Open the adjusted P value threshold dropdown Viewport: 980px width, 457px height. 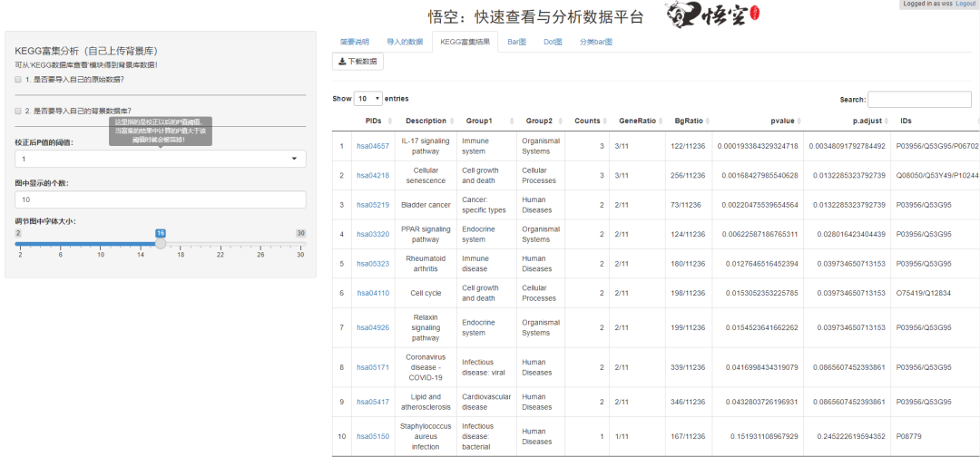click(161, 160)
